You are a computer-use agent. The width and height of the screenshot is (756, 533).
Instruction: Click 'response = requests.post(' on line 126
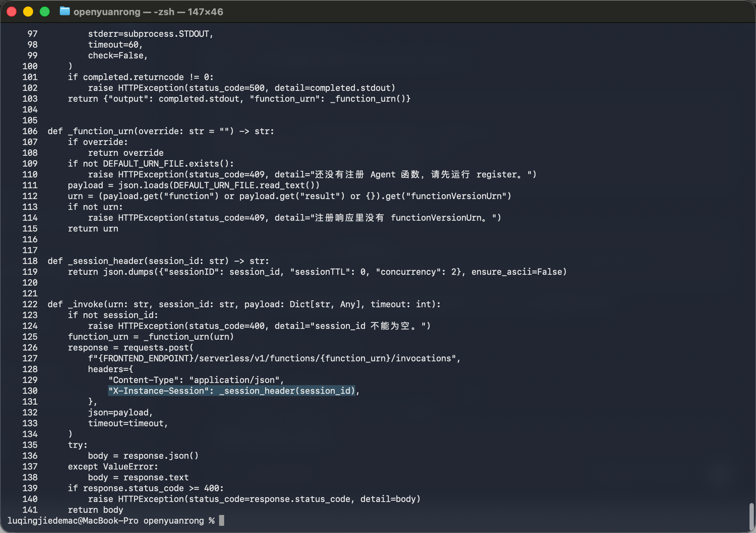[x=131, y=348]
